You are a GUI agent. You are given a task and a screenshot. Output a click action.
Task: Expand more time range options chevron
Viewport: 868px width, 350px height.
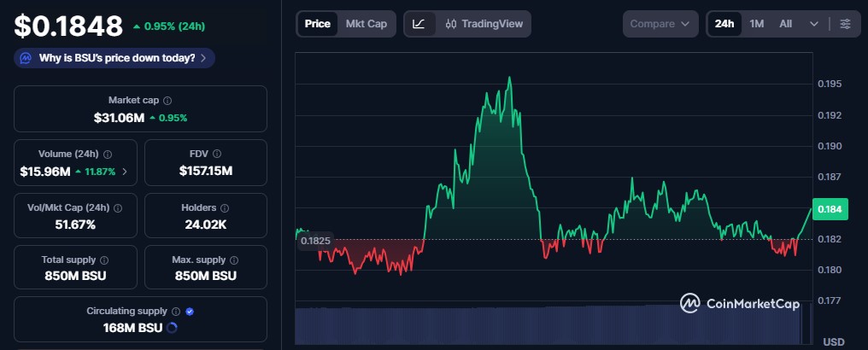[x=813, y=24]
